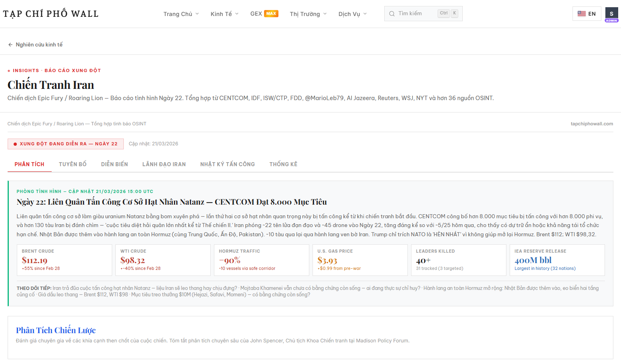The height and width of the screenshot is (364, 621).
Task: Select the Thống Kê tab
Action: point(283,164)
